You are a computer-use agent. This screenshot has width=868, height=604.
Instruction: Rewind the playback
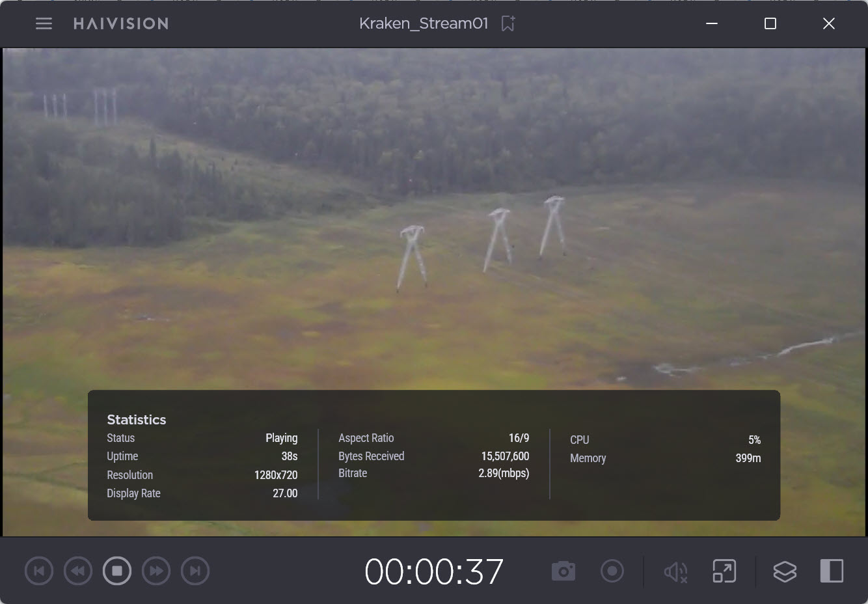tap(78, 571)
